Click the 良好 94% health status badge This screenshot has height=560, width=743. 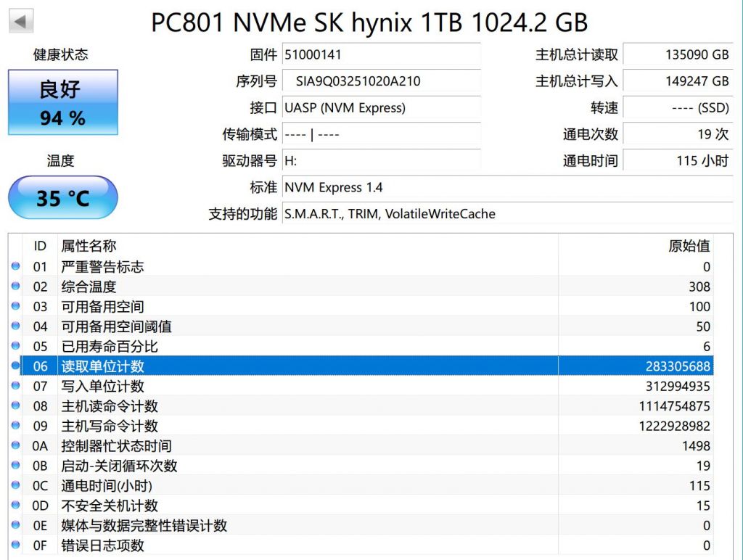click(x=62, y=102)
